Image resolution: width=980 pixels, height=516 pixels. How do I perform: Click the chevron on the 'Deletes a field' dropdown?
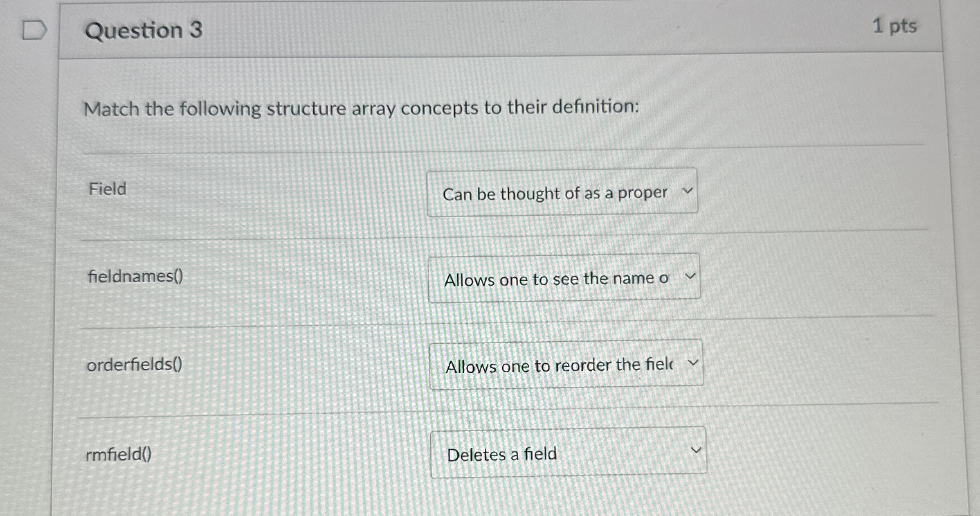click(x=697, y=449)
